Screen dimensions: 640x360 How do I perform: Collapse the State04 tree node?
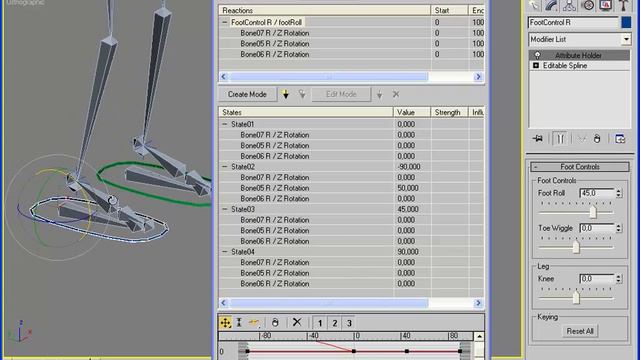224,252
